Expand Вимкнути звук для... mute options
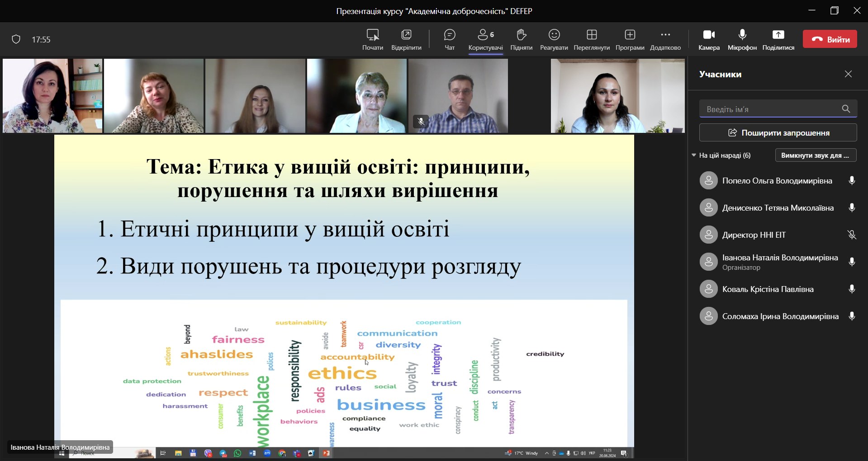 (x=816, y=155)
